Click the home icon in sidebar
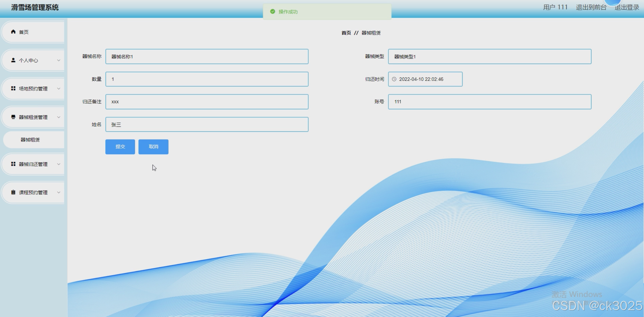 pyautogui.click(x=13, y=32)
